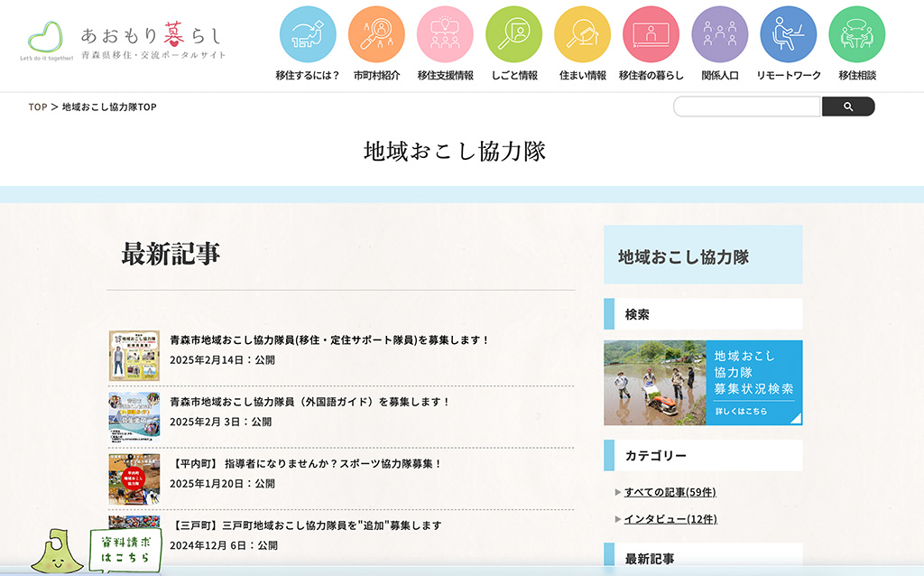Screen dimensions: 924x576
Task: Open the 住まい情報 housing icon
Action: pyautogui.click(x=582, y=34)
